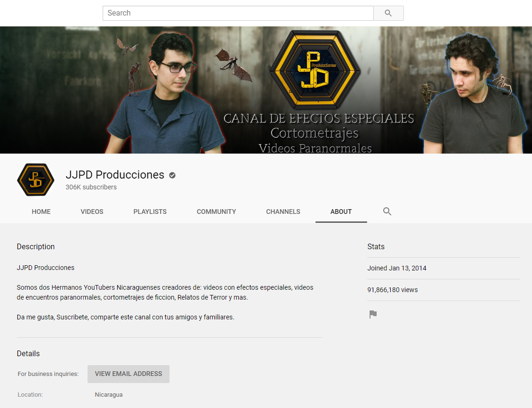The width and height of the screenshot is (532, 408).
Task: Click the Stats heading
Action: click(376, 247)
